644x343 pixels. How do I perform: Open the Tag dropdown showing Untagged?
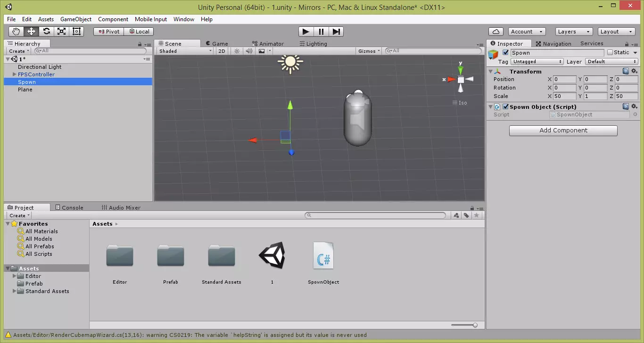[x=537, y=62]
